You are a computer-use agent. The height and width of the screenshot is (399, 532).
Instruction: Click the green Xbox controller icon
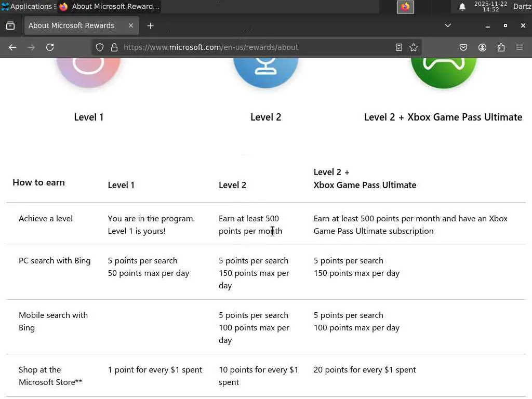pyautogui.click(x=444, y=73)
